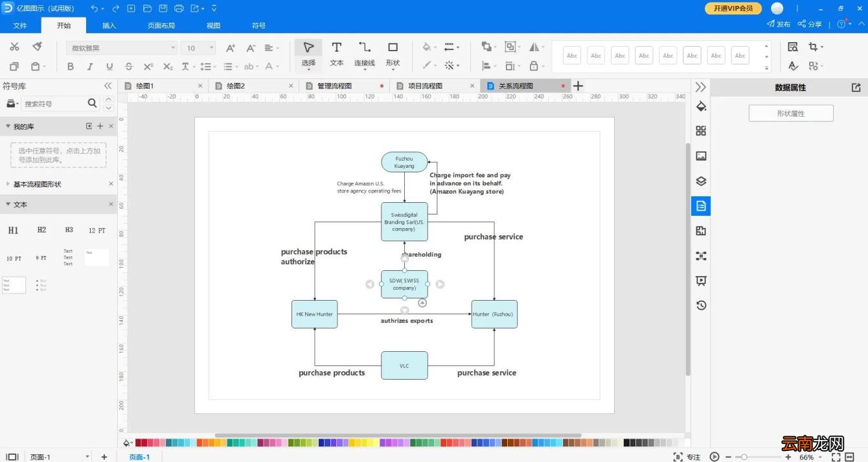This screenshot has height=462, width=868.
Task: Open the bullet list dropdown
Action: 231,67
